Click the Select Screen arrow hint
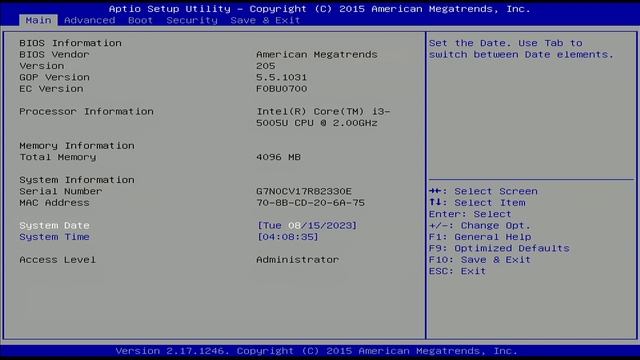640x360 pixels. tap(483, 191)
